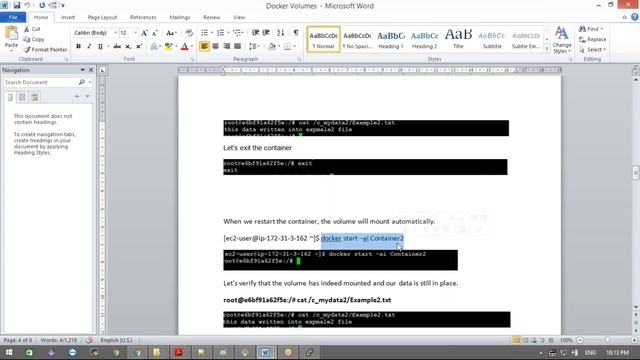Decrease the paragraph indent
Image resolution: width=640 pixels, height=360 pixels.
point(256,33)
